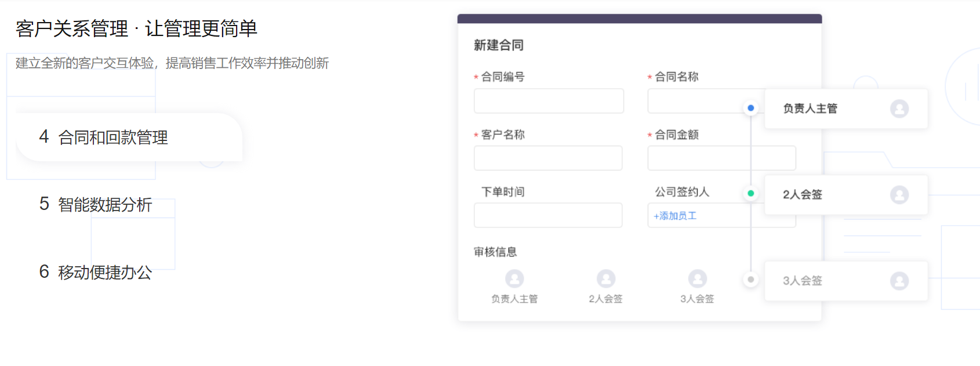This screenshot has width=980, height=366.
Task: Click the 下单时间 input field
Action: pyautogui.click(x=548, y=215)
